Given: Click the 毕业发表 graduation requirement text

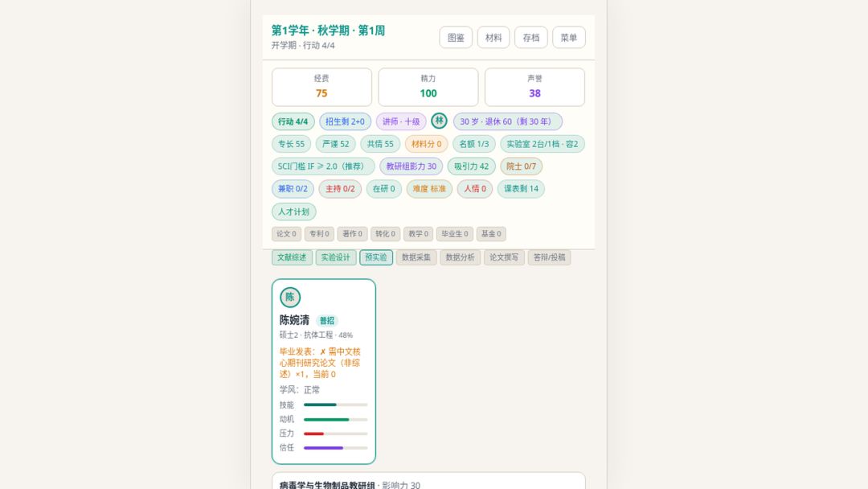Looking at the screenshot, I should [x=321, y=363].
